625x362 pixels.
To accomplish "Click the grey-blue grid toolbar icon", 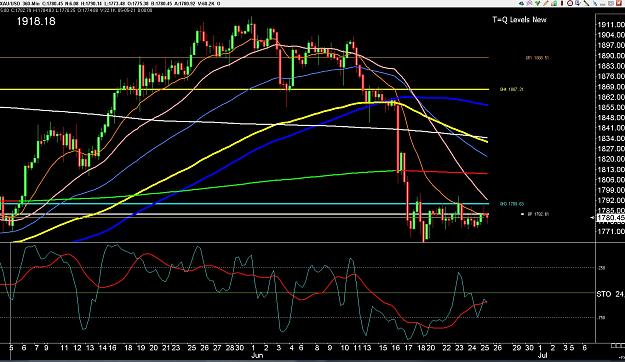I will pos(611,4).
